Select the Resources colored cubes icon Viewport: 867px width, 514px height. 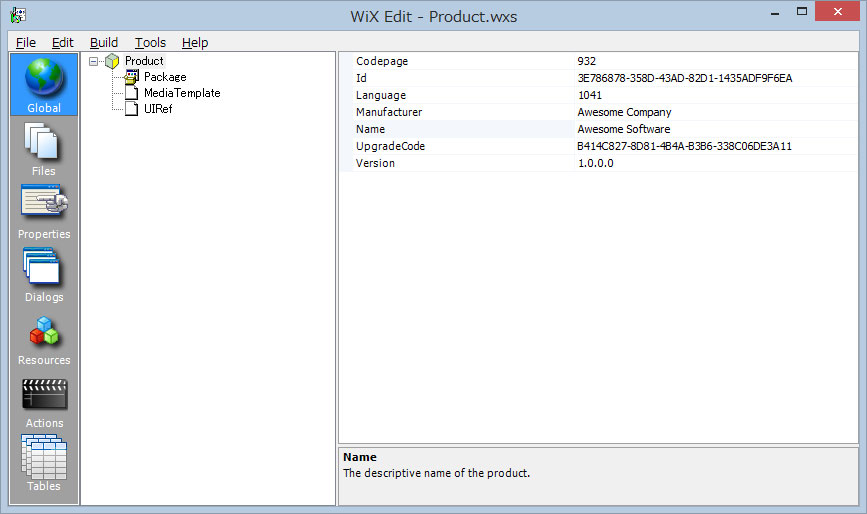click(x=44, y=332)
